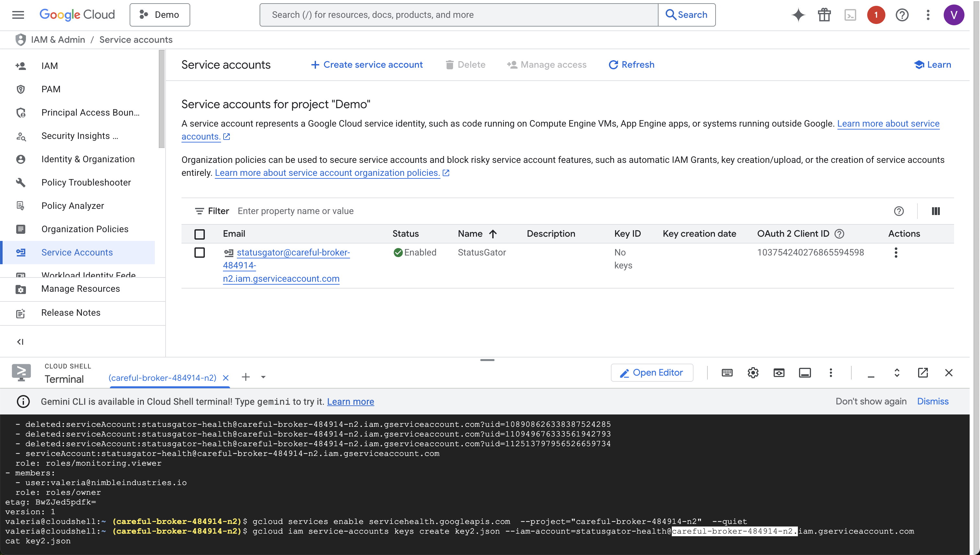Image resolution: width=980 pixels, height=555 pixels.
Task: Click the web preview icon in Cloud Shell
Action: pos(778,372)
